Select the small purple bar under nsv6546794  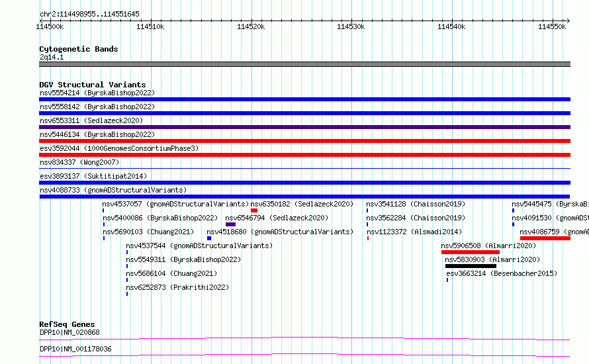click(231, 224)
